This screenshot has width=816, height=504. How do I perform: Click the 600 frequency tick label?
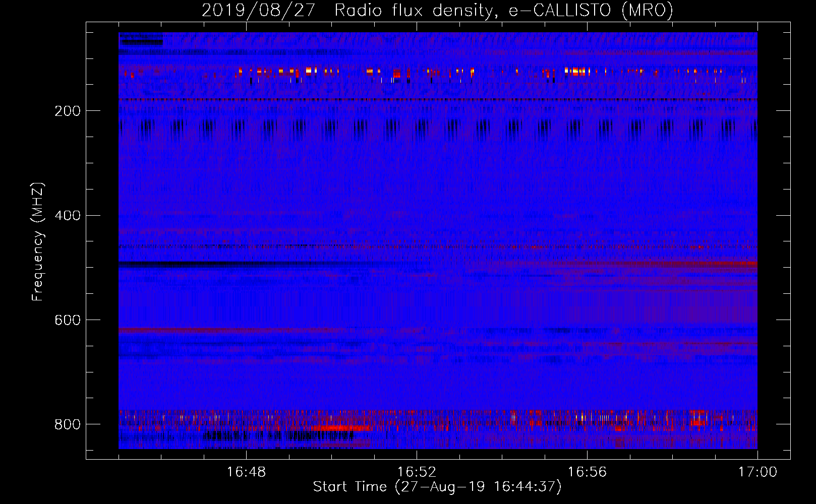(x=68, y=321)
